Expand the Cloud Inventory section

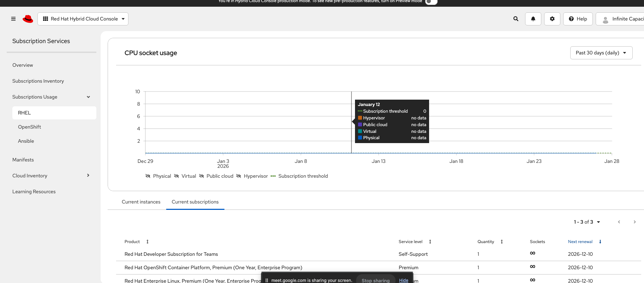click(x=52, y=176)
